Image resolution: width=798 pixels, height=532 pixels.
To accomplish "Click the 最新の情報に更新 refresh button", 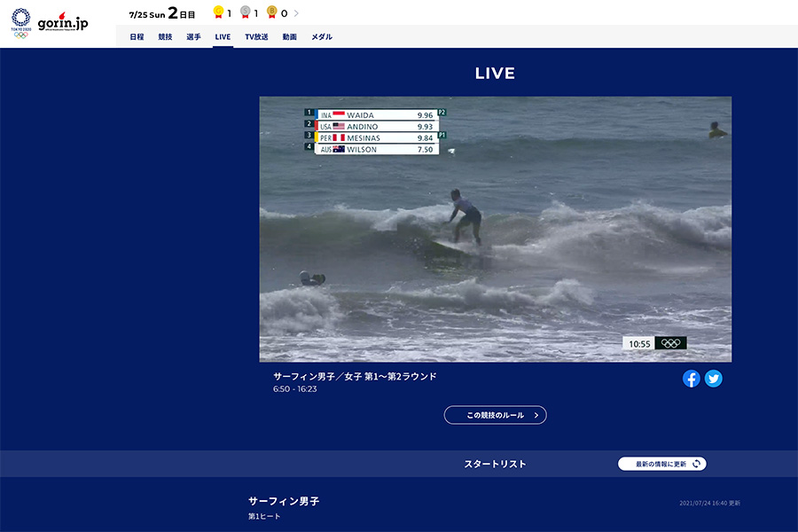I will pos(662,464).
